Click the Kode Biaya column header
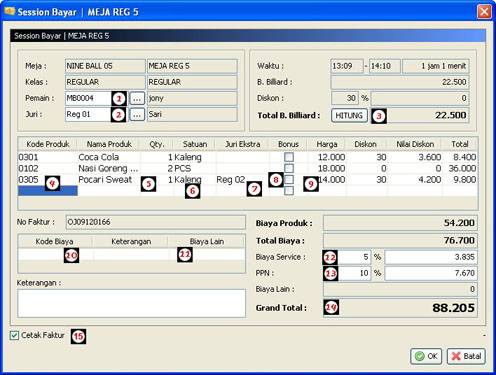The image size is (496, 375). (x=54, y=241)
